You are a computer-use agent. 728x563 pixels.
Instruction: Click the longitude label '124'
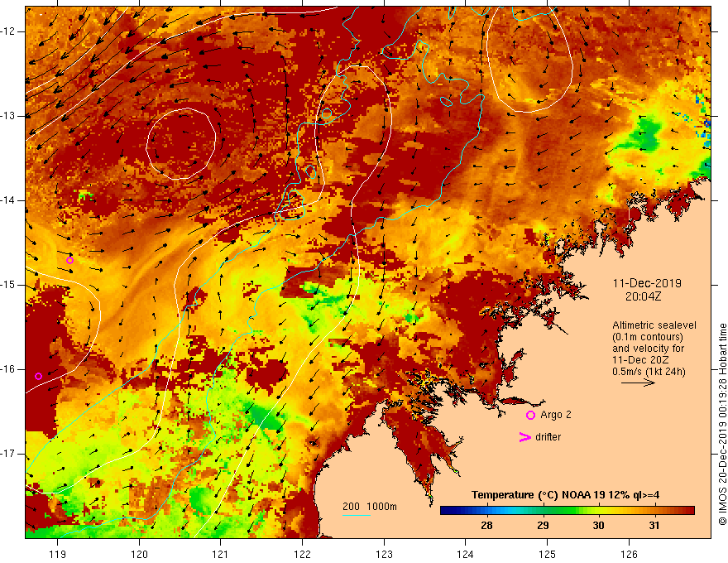[x=466, y=554]
